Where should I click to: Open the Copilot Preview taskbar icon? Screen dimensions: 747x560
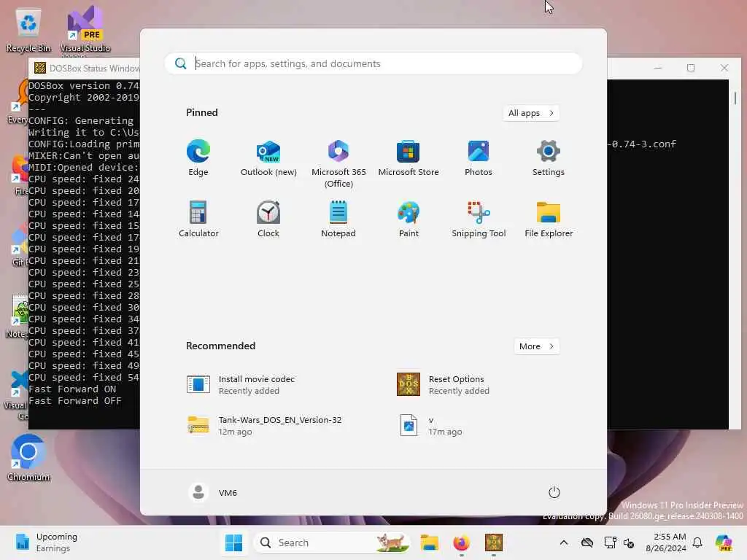(x=724, y=542)
